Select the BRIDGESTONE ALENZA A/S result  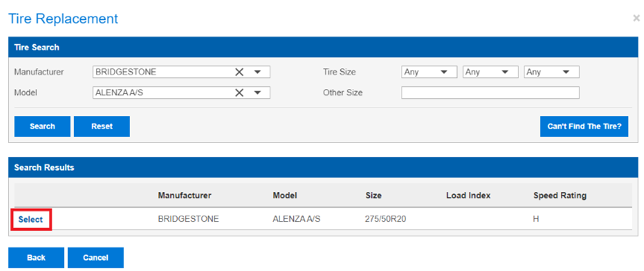point(31,220)
